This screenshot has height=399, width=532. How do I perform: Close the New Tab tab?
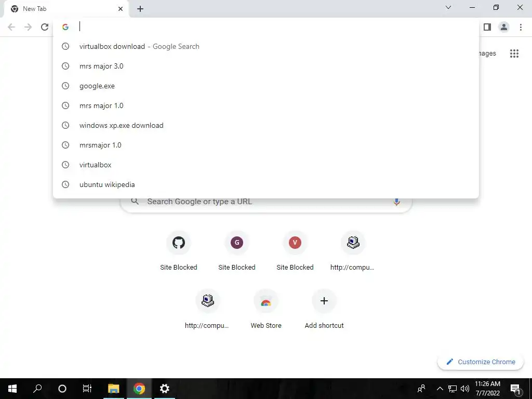click(x=121, y=9)
